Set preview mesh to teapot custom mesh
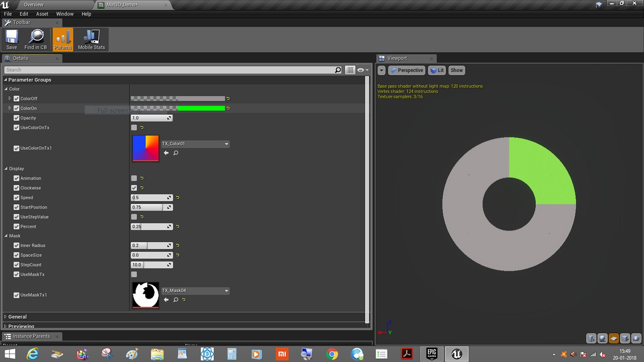The height and width of the screenshot is (362, 644). click(x=636, y=338)
